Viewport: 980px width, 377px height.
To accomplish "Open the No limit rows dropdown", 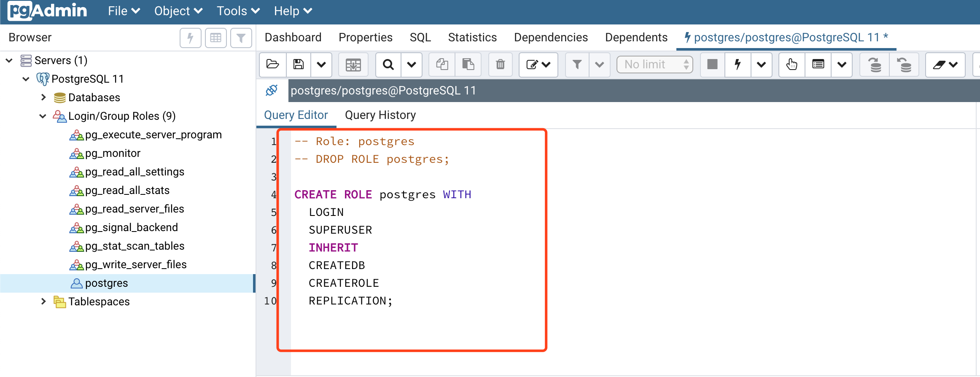I will tap(655, 65).
